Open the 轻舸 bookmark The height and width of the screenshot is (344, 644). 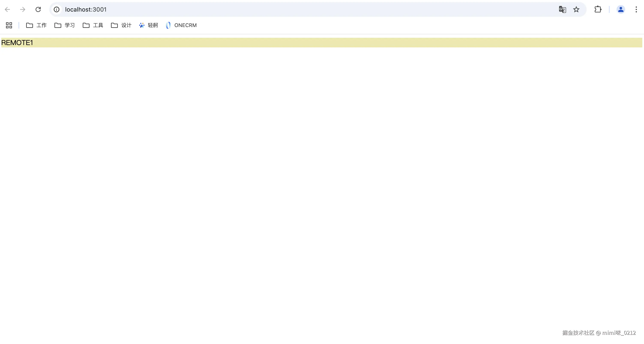[153, 25]
